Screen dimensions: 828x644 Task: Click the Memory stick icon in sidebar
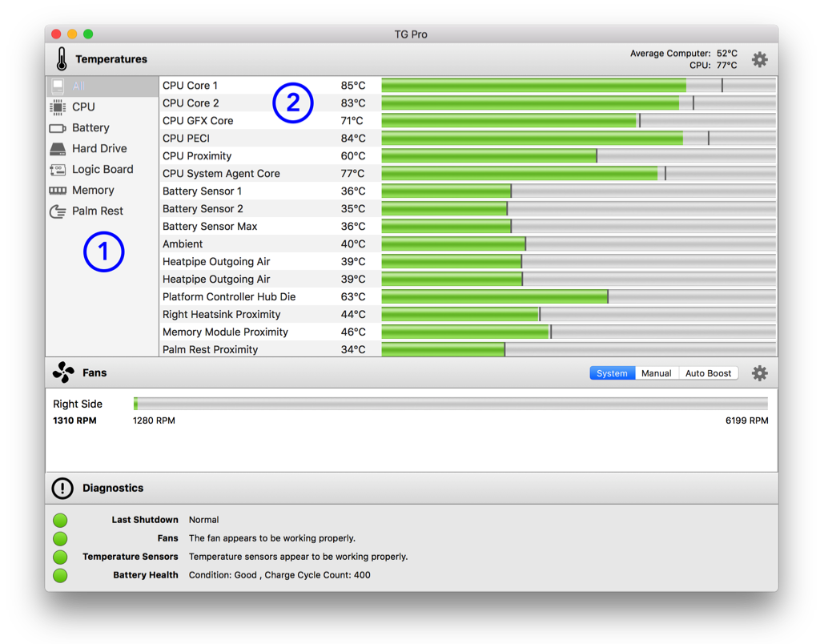[x=58, y=190]
